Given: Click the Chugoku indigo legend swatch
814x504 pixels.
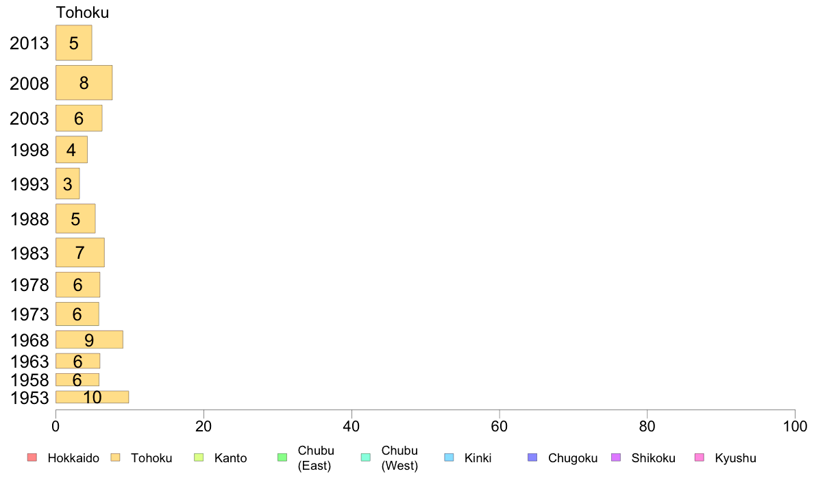Looking at the screenshot, I should (532, 457).
